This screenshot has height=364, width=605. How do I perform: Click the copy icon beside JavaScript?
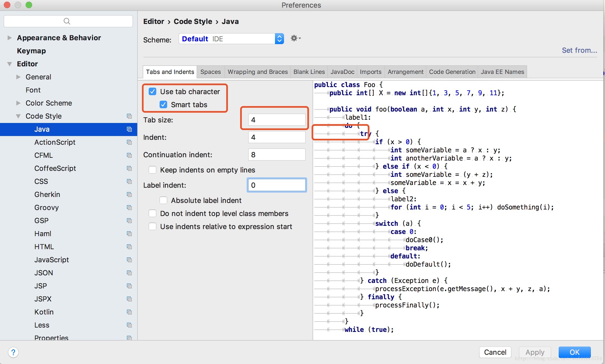point(129,260)
